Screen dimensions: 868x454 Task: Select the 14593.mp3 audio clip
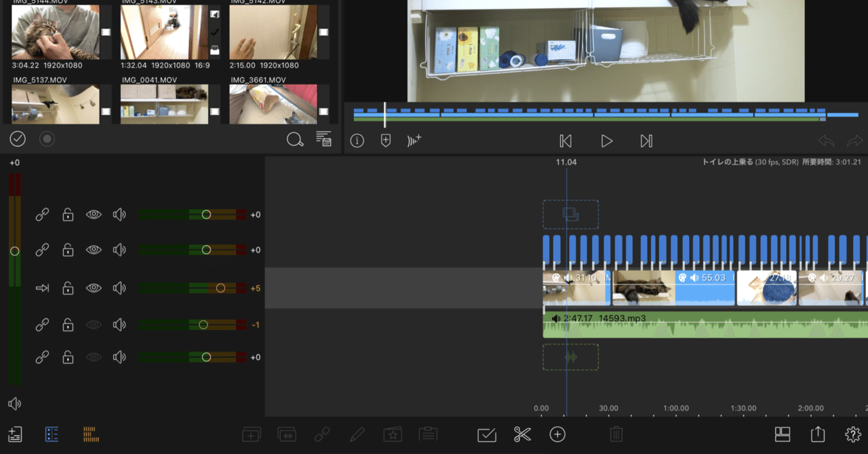(x=705, y=325)
